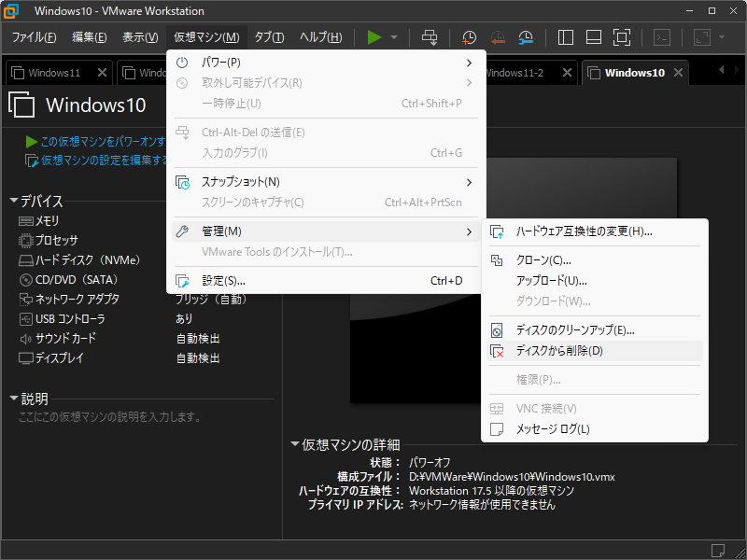Toggle the thumbnail bar view icon

[x=593, y=37]
